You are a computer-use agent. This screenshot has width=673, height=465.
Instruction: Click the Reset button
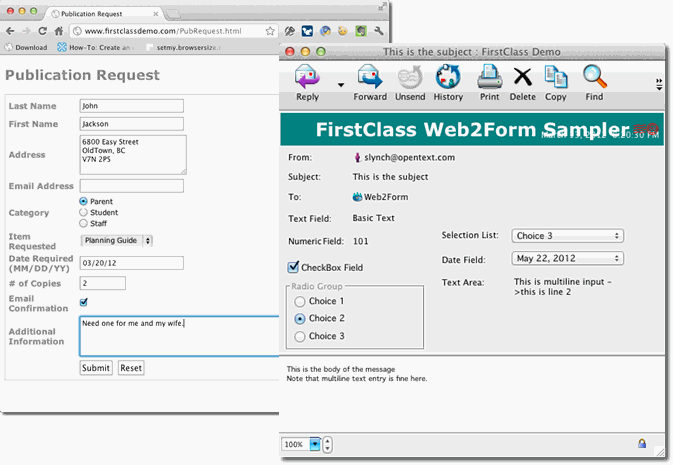pos(131,368)
